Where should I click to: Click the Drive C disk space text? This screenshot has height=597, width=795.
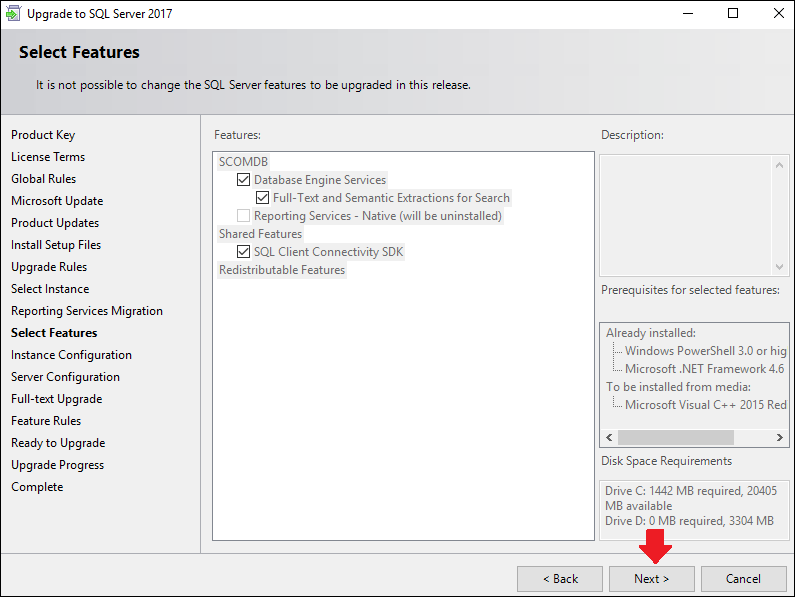[x=691, y=498]
